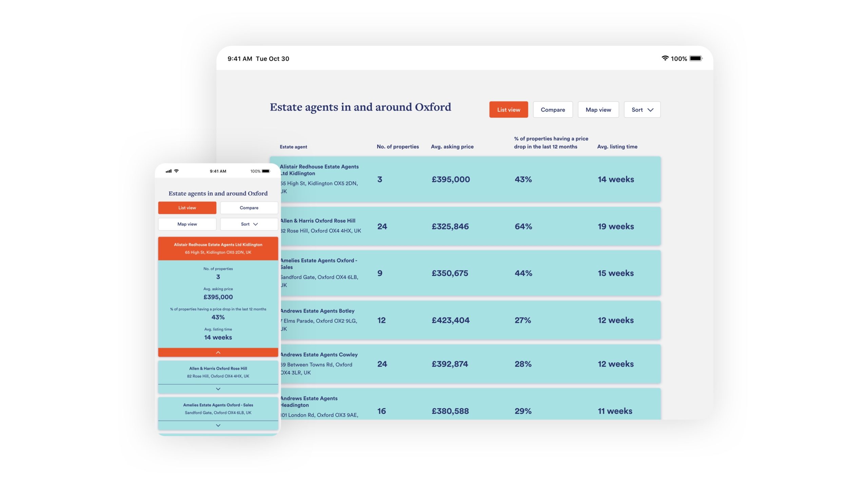This screenshot has height=482, width=868.
Task: Click the phone clock reading 9:41 AM
Action: 218,171
